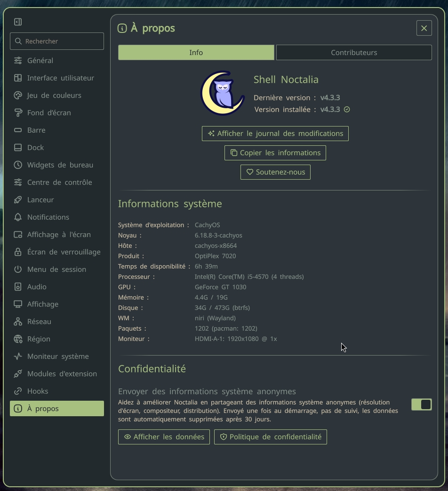This screenshot has width=448, height=491.
Task: Open Politique de confidentialité
Action: click(271, 437)
